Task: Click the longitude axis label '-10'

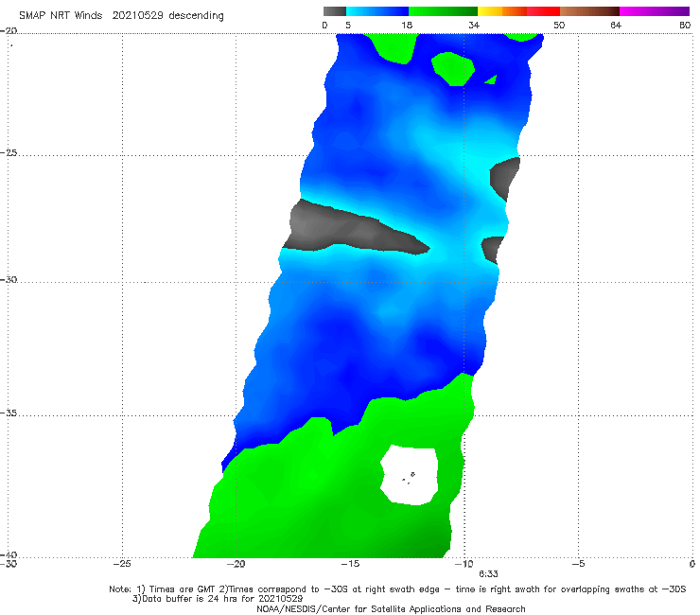Action: (x=464, y=564)
